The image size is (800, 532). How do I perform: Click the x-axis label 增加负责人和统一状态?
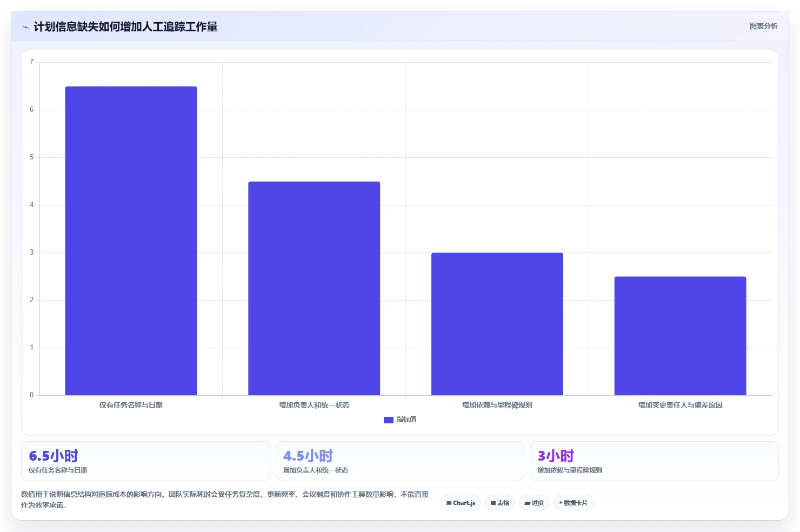click(x=314, y=405)
